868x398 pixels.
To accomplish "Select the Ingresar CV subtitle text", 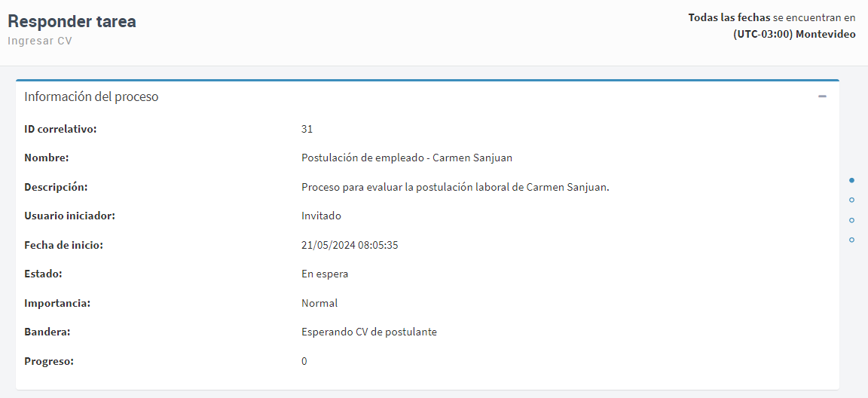I will [40, 41].
